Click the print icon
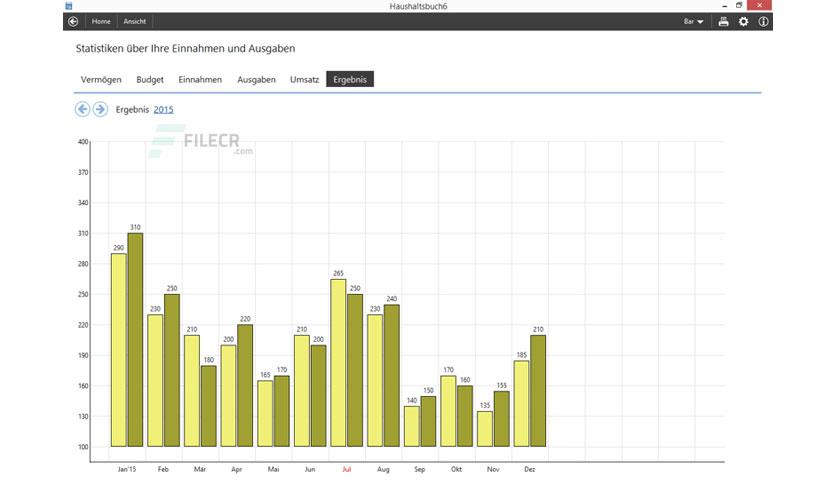Image resolution: width=836 pixels, height=484 pixels. [x=723, y=21]
